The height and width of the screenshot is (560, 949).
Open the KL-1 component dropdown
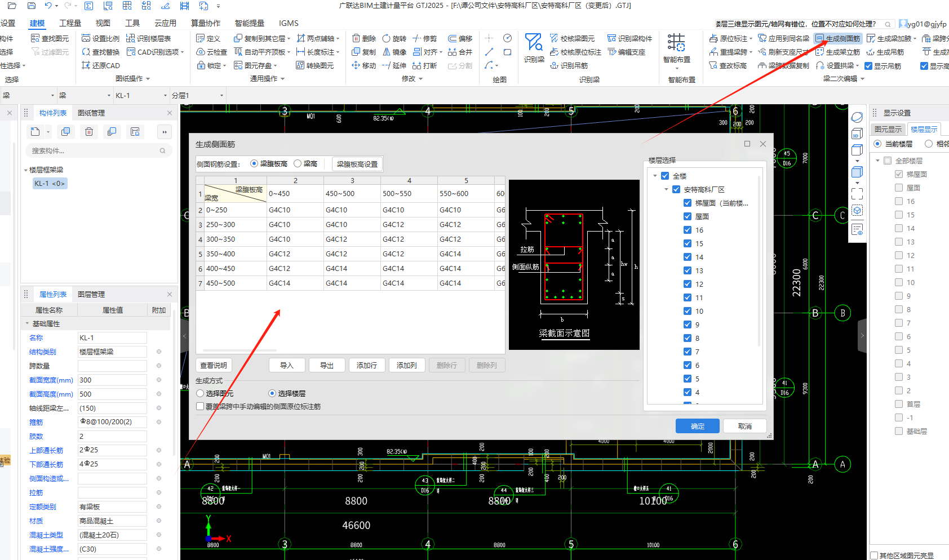[x=165, y=96]
